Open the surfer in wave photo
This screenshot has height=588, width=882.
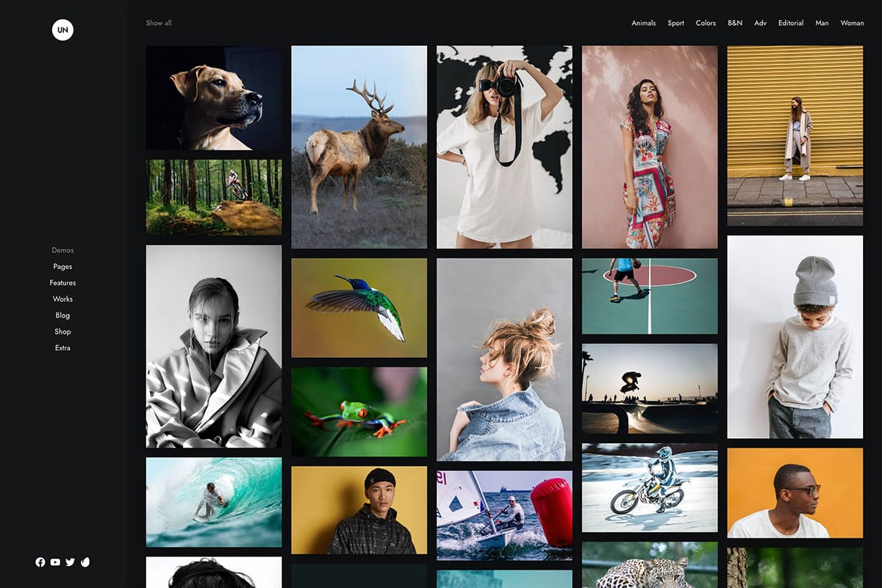point(213,502)
